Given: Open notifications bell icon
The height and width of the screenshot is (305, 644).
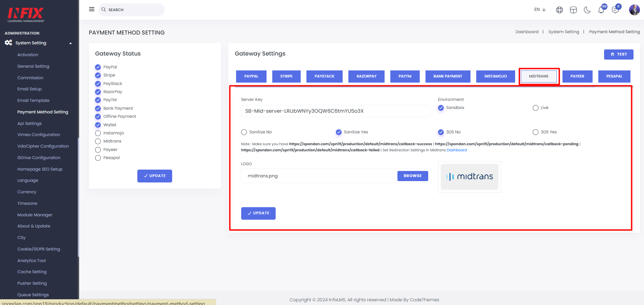Looking at the screenshot, I should pos(601,10).
